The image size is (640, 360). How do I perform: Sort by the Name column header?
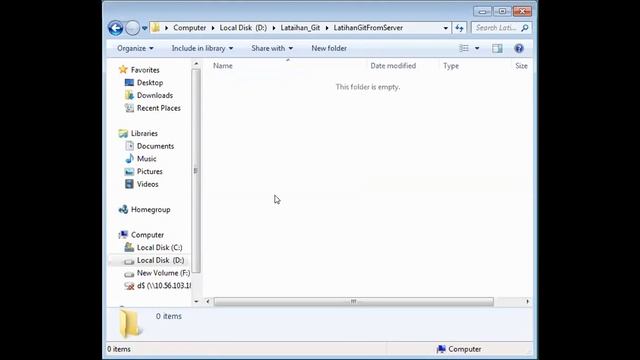(222, 66)
